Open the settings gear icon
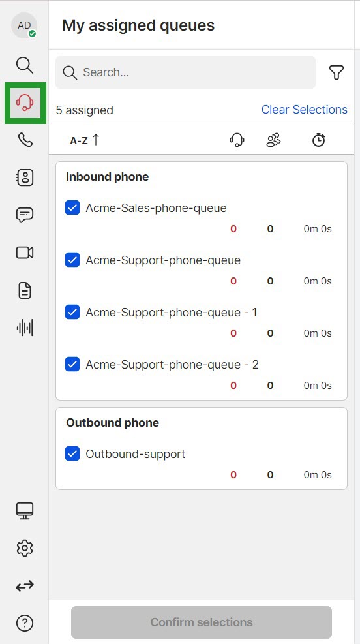The image size is (360, 644). coord(25,548)
